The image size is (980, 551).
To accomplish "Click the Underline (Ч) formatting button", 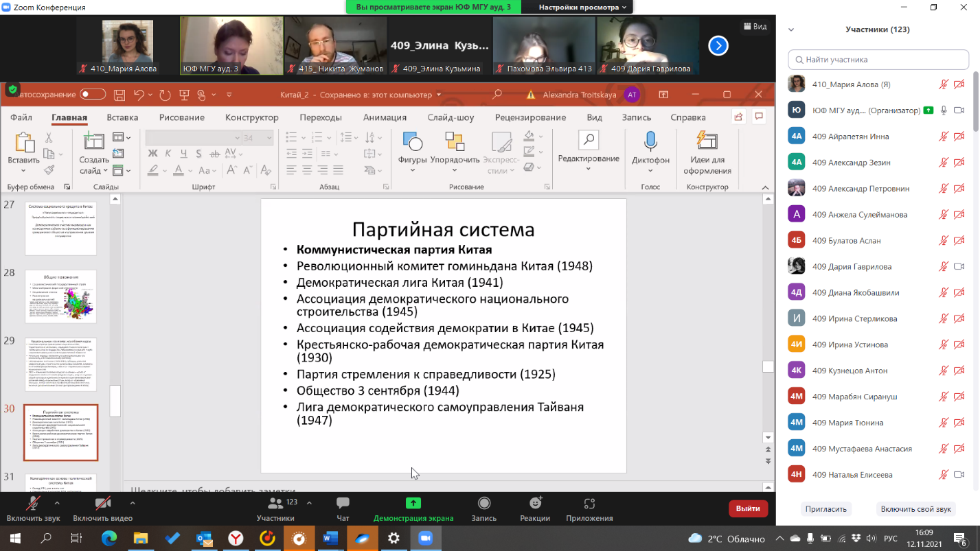I will click(x=184, y=153).
